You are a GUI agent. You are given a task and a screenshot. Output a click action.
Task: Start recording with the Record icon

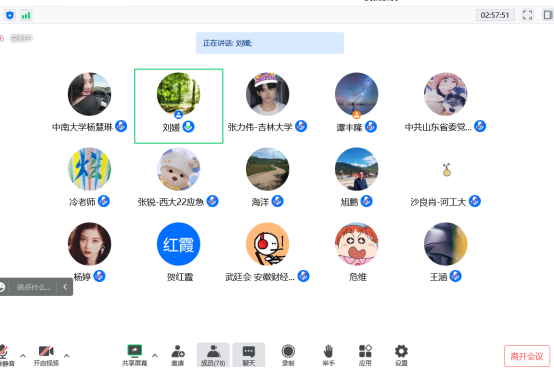tap(288, 355)
